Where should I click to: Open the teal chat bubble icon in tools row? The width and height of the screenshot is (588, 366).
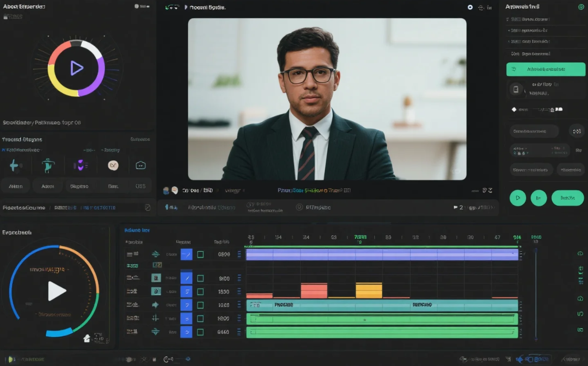[141, 166]
